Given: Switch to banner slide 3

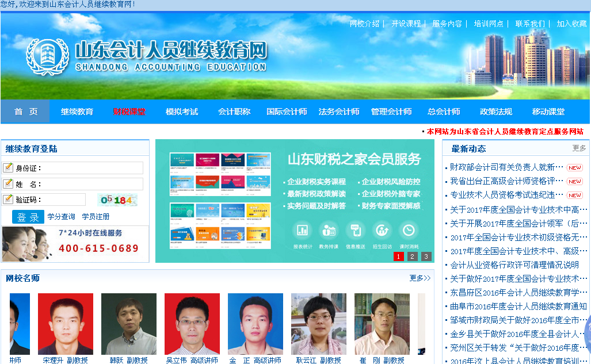Looking at the screenshot, I should point(426,256).
